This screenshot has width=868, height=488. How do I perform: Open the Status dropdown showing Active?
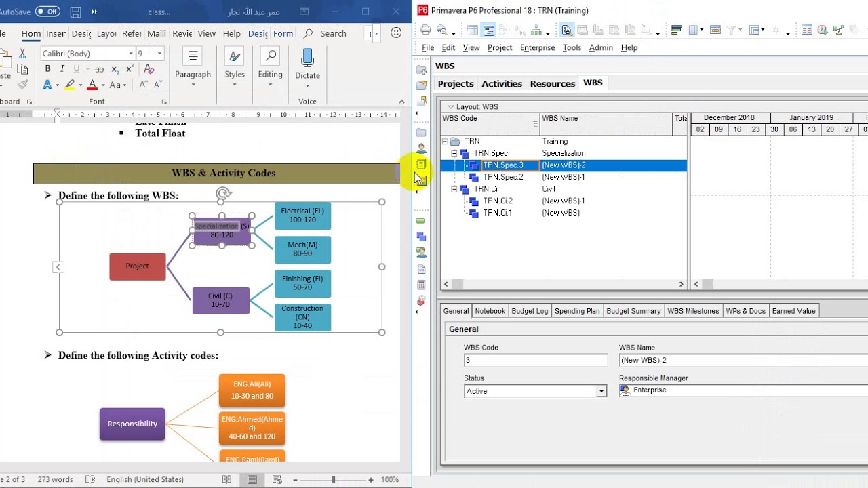click(x=601, y=391)
